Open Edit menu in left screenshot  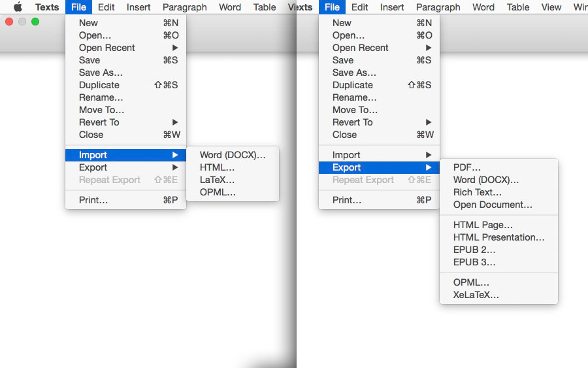pos(106,7)
